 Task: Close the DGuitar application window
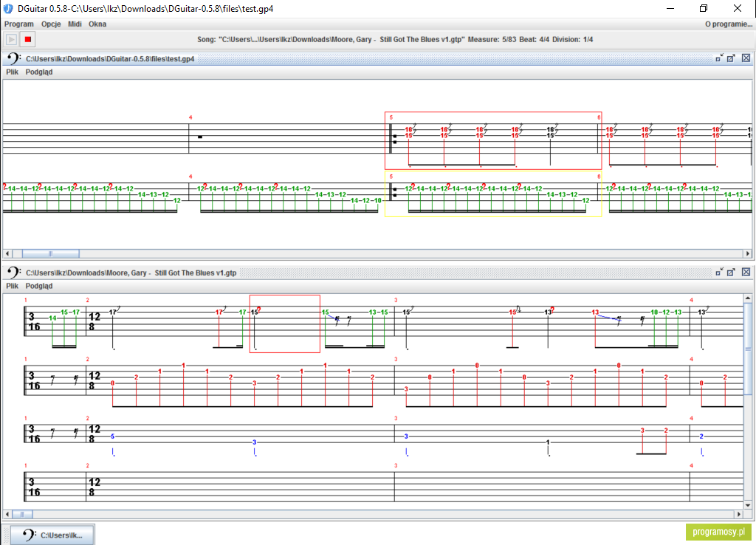coord(738,9)
